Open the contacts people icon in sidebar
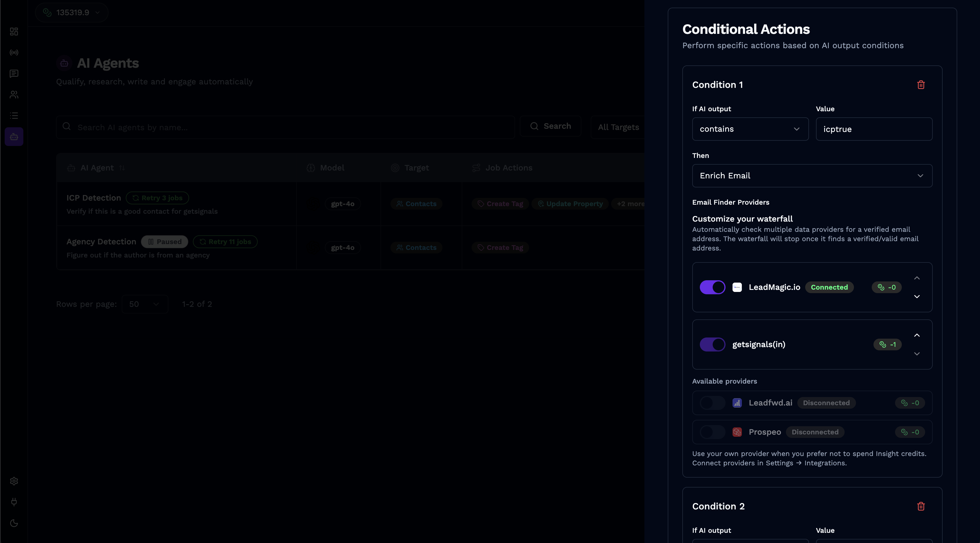Screen dimensions: 980x543 point(14,94)
